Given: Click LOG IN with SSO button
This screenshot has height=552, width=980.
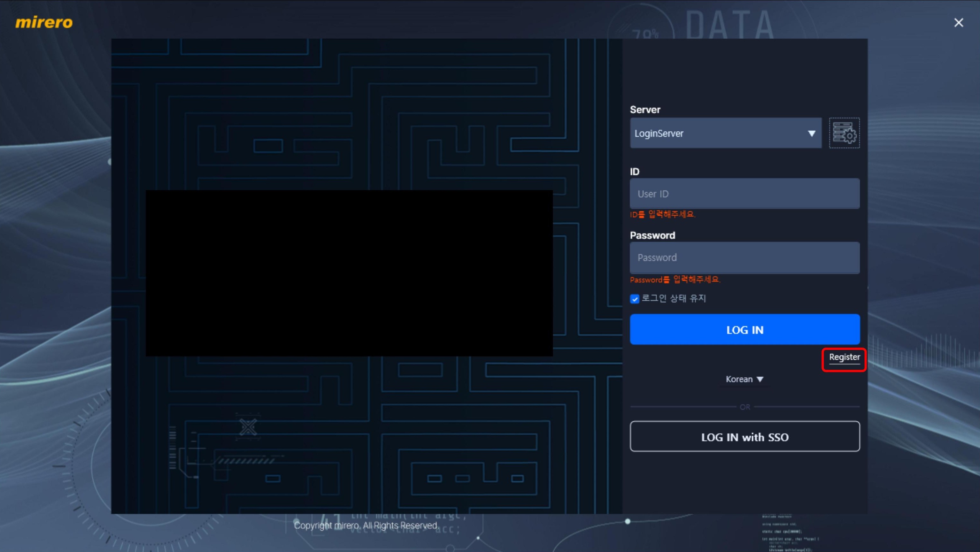Looking at the screenshot, I should [745, 436].
